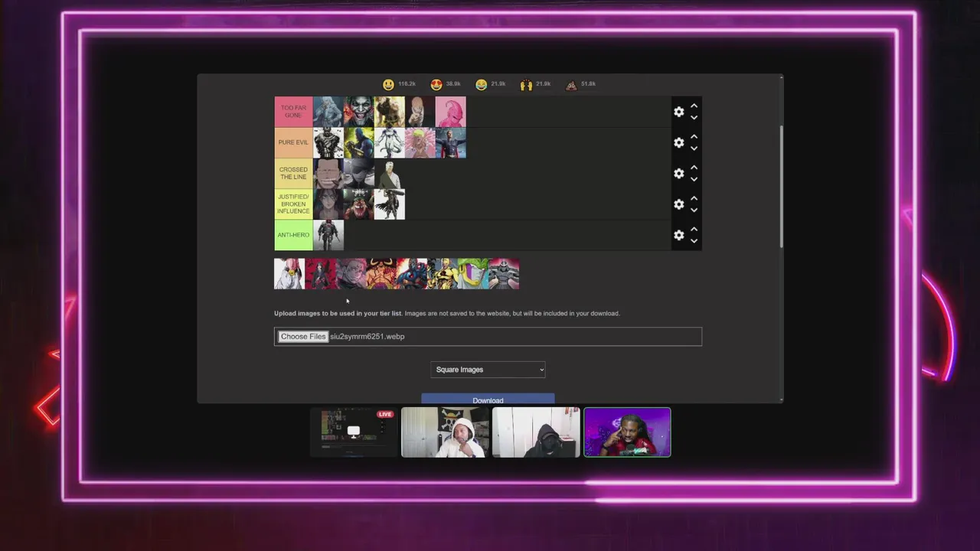Select the cigar-smoking face in CROSSED THE LINE
Image resolution: width=980 pixels, height=551 pixels.
coord(328,174)
